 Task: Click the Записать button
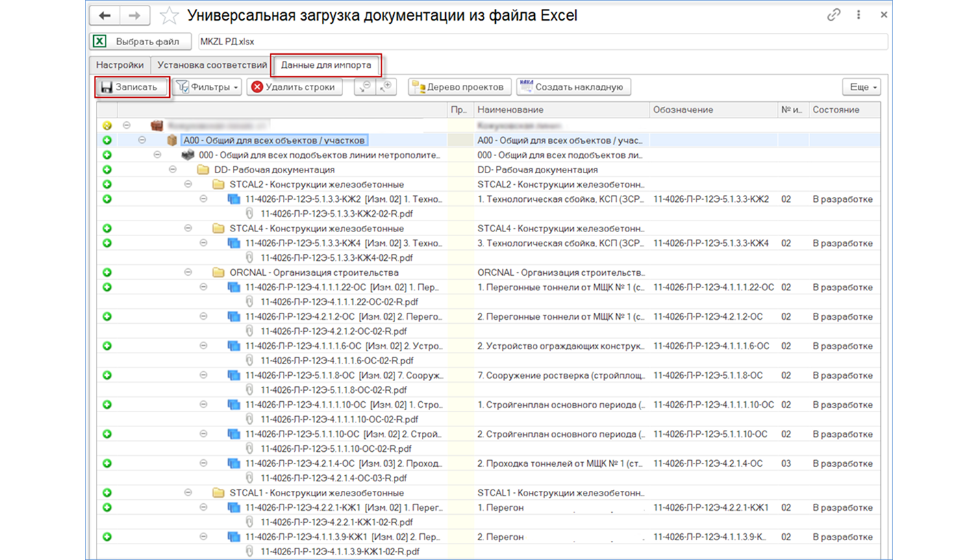coord(133,87)
